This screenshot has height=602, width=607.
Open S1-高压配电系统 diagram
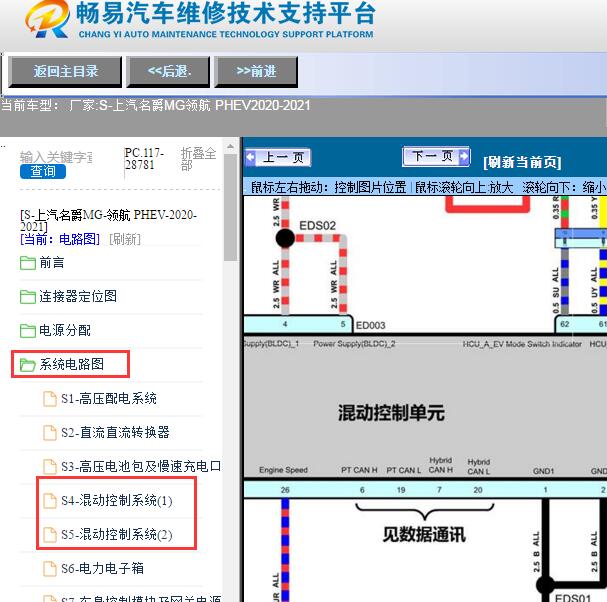(109, 399)
